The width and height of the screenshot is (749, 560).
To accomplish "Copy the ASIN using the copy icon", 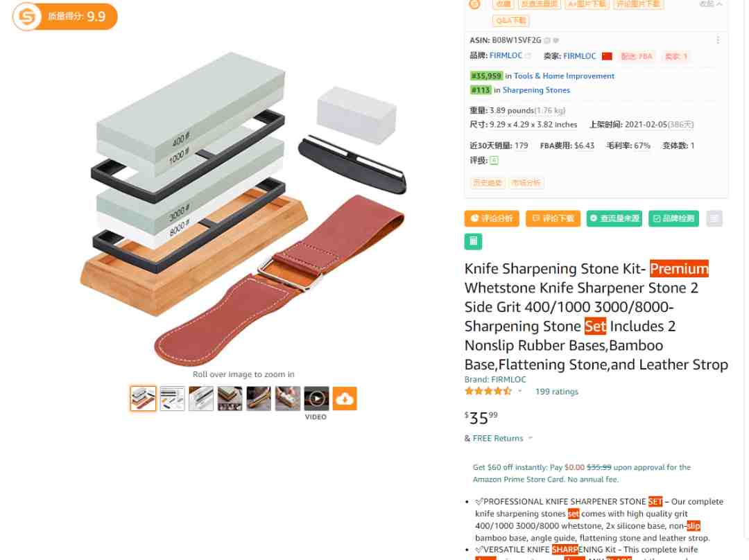I will [x=547, y=41].
